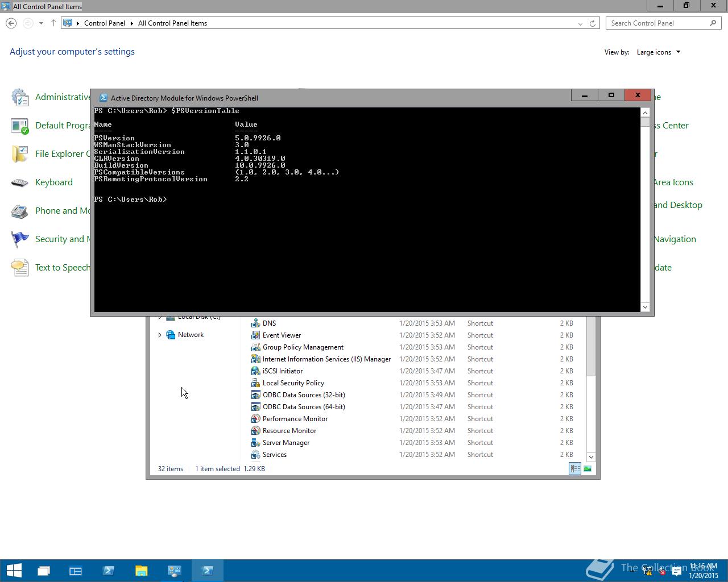Select Resource Monitor entry
The width and height of the screenshot is (728, 582).
click(x=289, y=431)
